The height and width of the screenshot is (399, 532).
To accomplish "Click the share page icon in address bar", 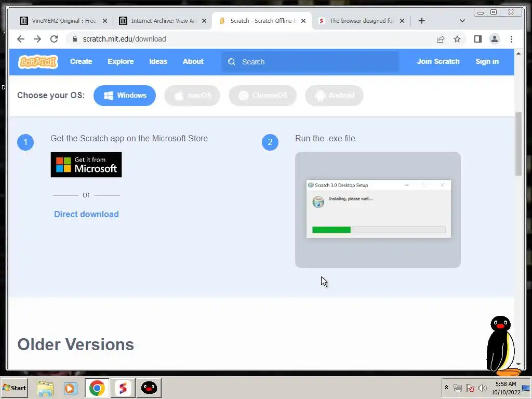I will (441, 39).
